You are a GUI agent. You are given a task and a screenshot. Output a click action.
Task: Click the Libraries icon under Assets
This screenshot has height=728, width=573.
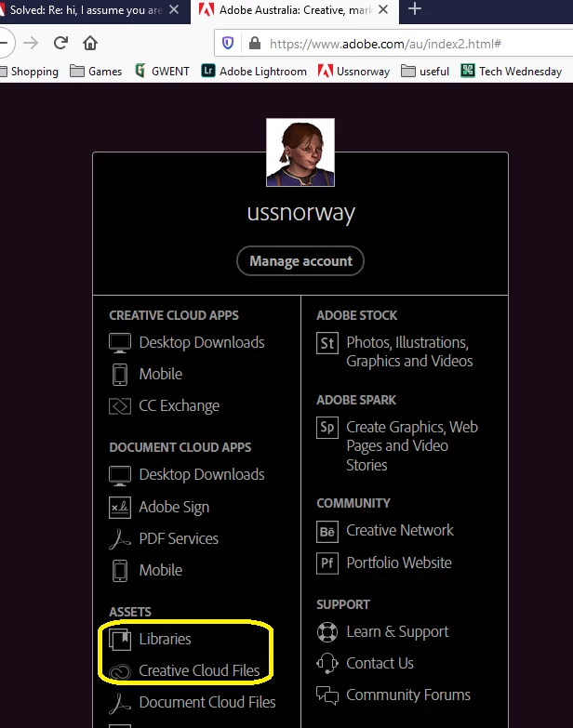click(x=120, y=640)
